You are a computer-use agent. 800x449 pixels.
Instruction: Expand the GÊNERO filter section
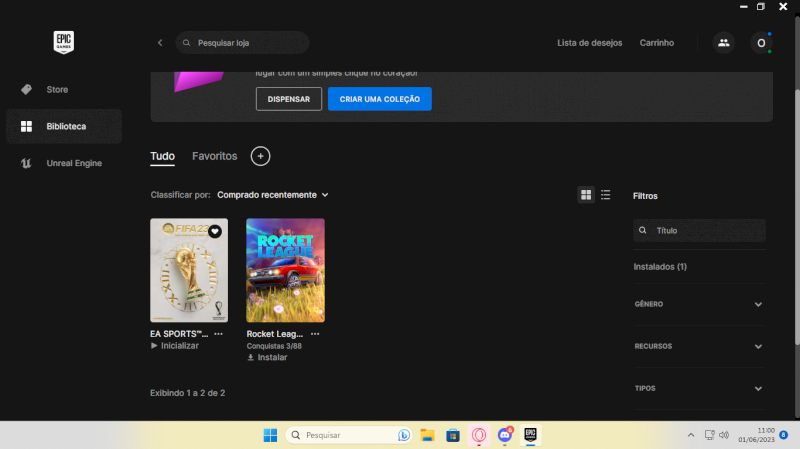[x=698, y=304]
